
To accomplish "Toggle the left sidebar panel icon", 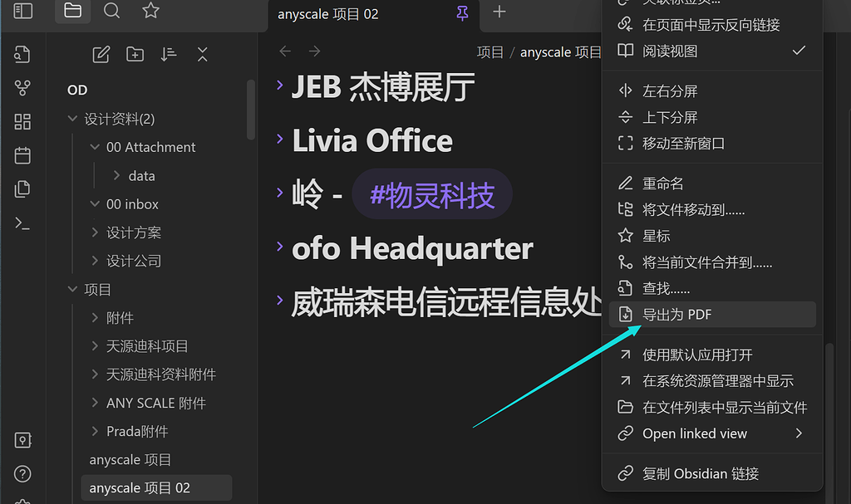I will coord(22,11).
